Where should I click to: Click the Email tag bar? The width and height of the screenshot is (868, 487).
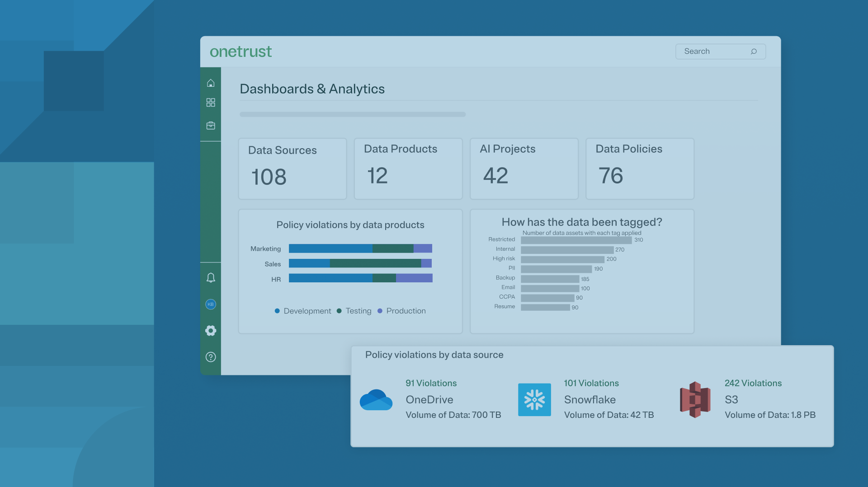tap(550, 288)
